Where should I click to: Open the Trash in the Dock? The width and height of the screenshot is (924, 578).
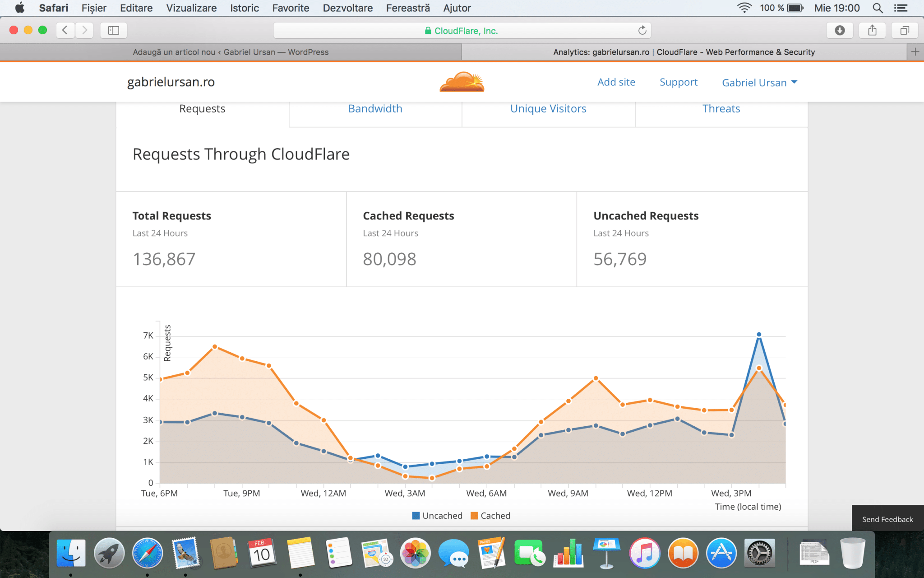[x=853, y=553]
